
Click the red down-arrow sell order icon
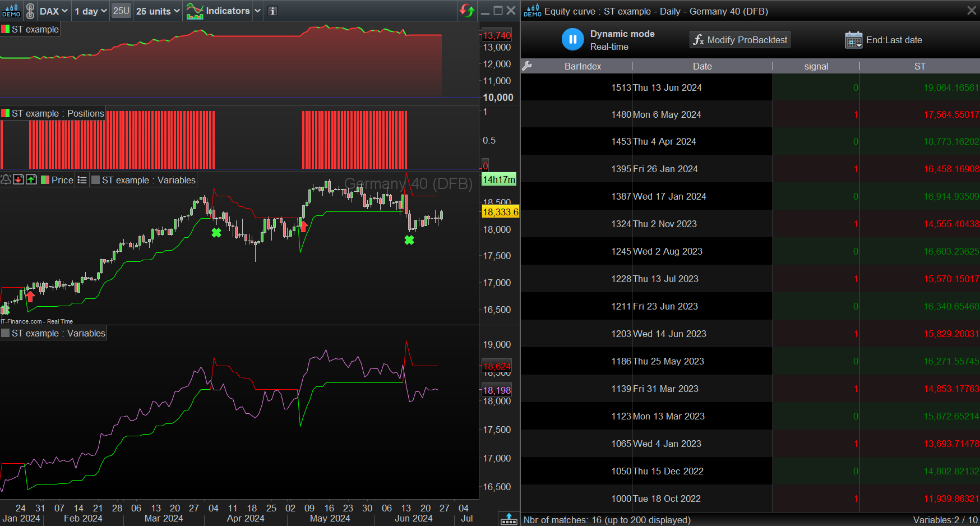coord(19,179)
